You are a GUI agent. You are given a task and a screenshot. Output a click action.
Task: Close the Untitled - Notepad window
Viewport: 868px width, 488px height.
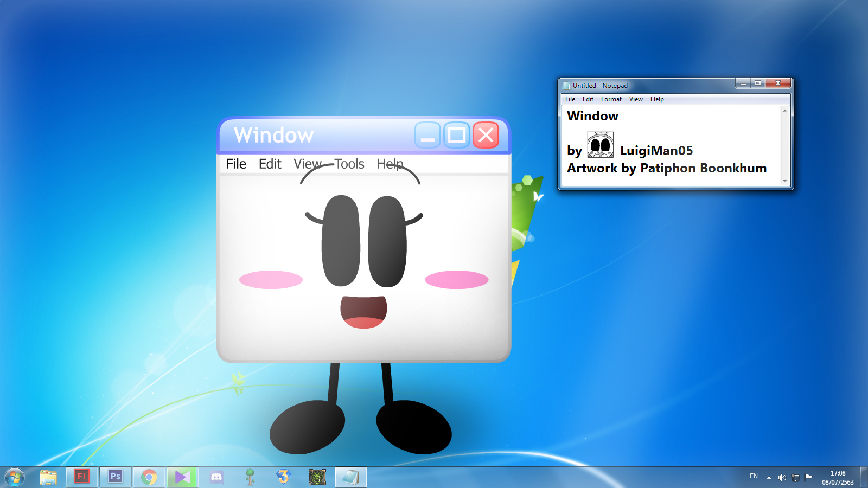778,84
